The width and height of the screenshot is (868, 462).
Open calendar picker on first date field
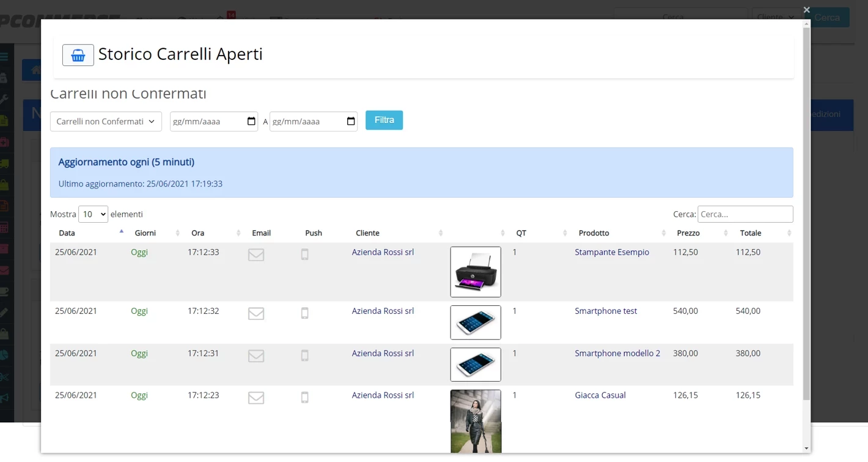251,121
